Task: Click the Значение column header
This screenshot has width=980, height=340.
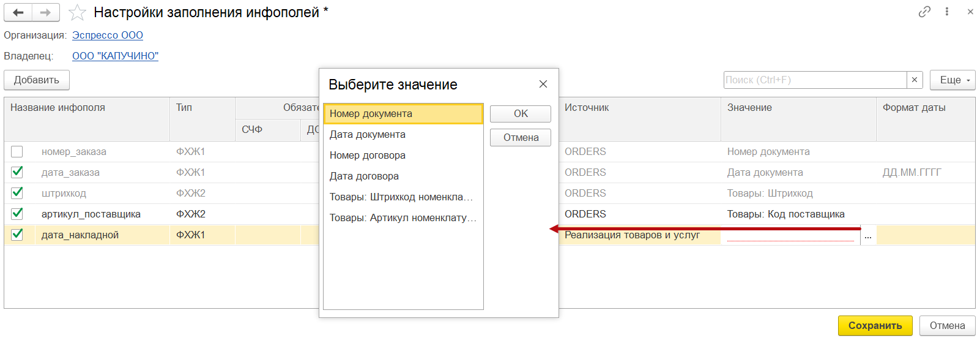Action: pos(798,119)
